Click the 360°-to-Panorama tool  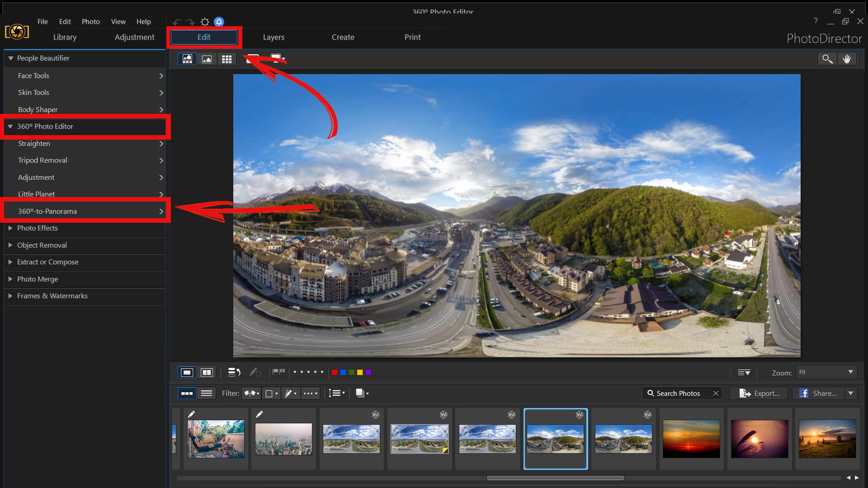pyautogui.click(x=86, y=211)
